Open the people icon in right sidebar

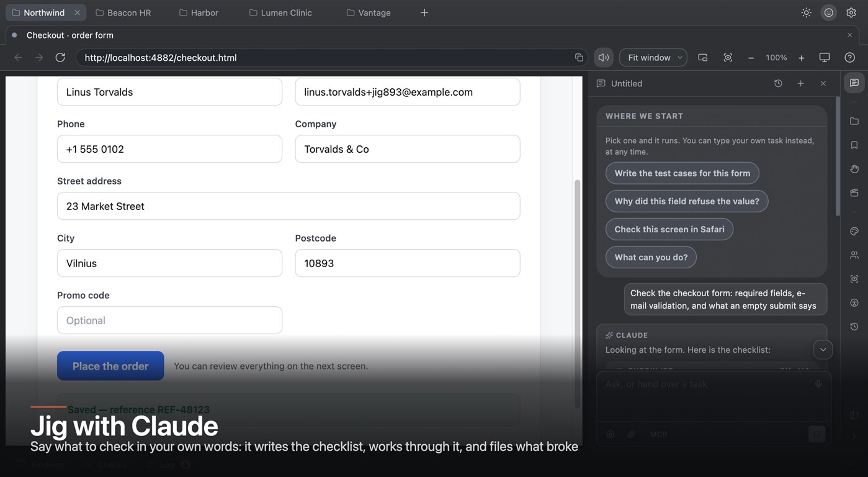[854, 255]
